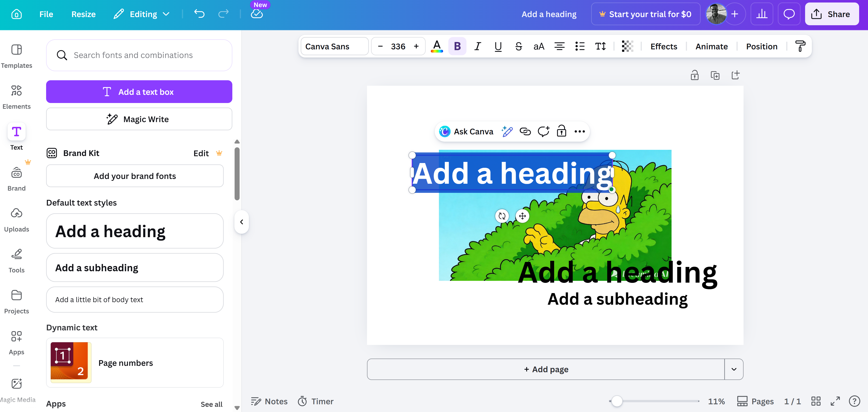Open Projects sidebar tab
This screenshot has width=868, height=412.
point(17,302)
